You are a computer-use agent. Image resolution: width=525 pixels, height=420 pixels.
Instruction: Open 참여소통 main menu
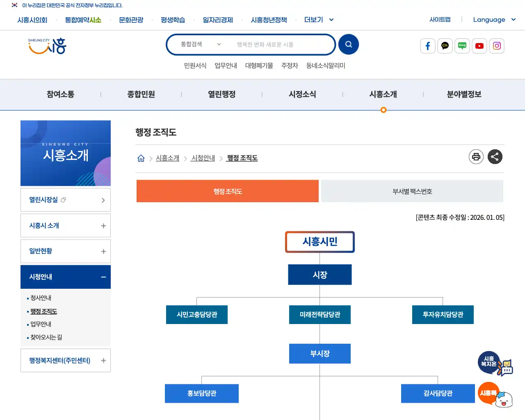coord(60,94)
